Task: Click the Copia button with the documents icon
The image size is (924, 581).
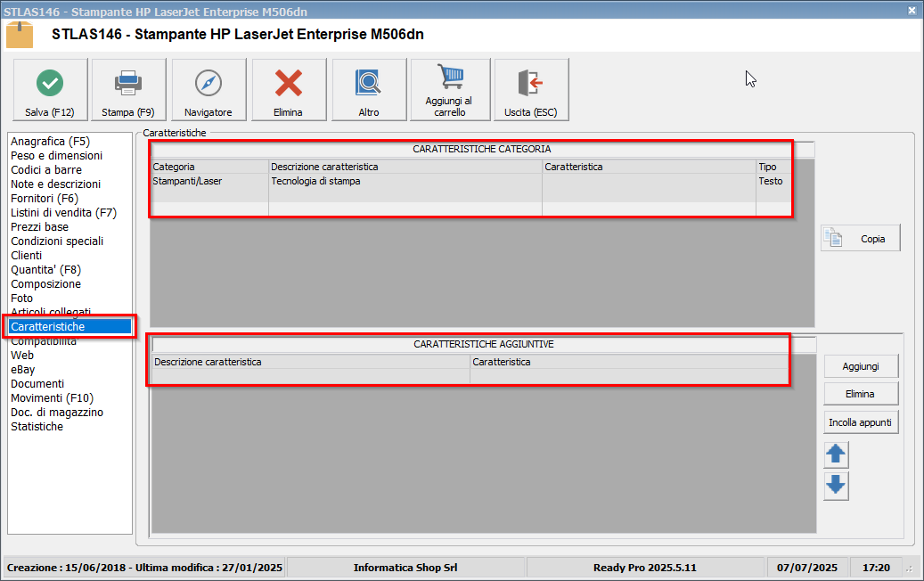Action: [861, 238]
